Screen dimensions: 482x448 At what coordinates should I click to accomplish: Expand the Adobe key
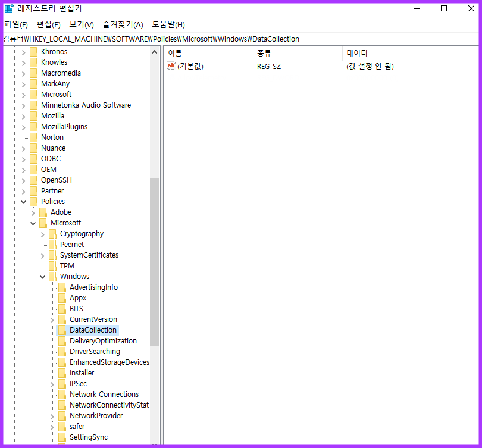point(33,212)
